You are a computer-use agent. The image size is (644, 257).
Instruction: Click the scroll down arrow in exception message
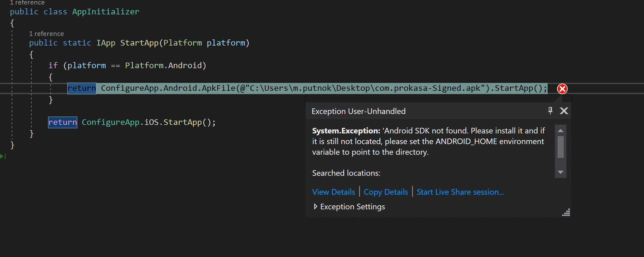tap(560, 172)
